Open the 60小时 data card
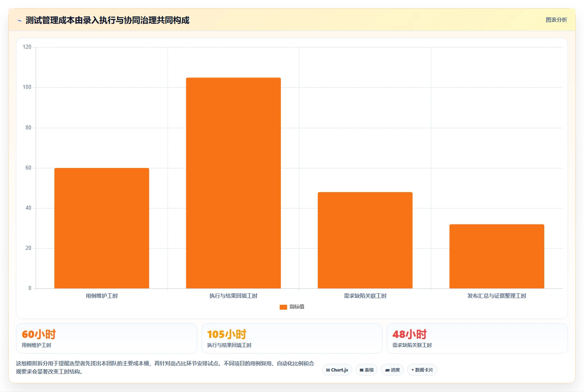Viewport: 584px width, 392px height. 106,338
